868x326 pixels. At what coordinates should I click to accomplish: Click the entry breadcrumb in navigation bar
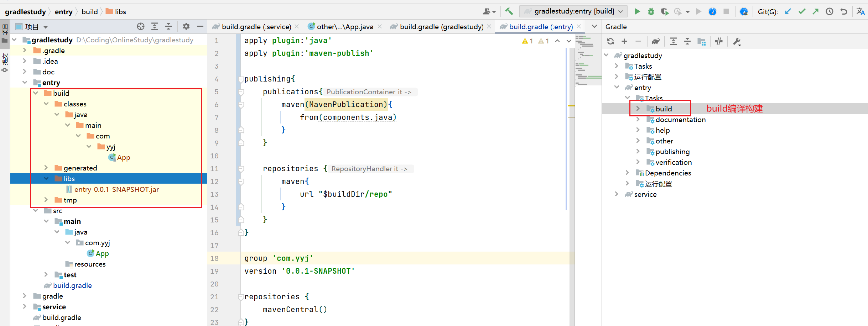click(x=63, y=12)
